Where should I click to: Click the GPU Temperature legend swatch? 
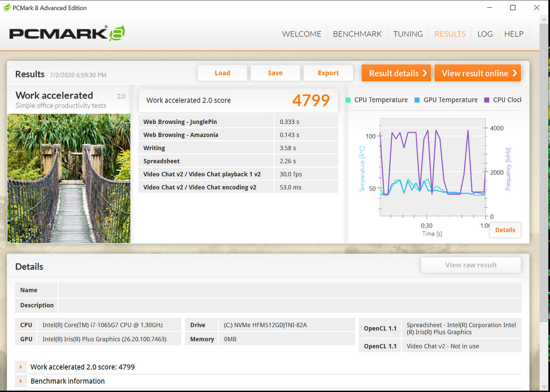point(417,100)
